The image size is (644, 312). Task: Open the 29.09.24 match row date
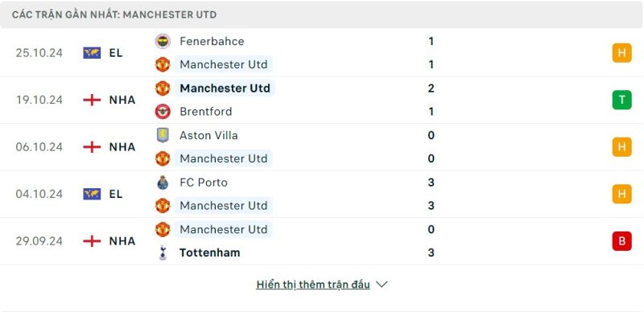(x=39, y=241)
